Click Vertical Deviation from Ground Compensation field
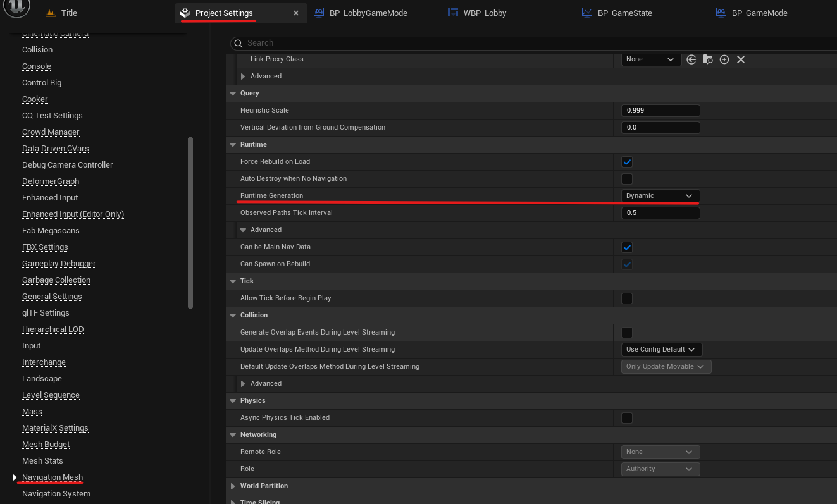This screenshot has width=837, height=504. coord(660,128)
